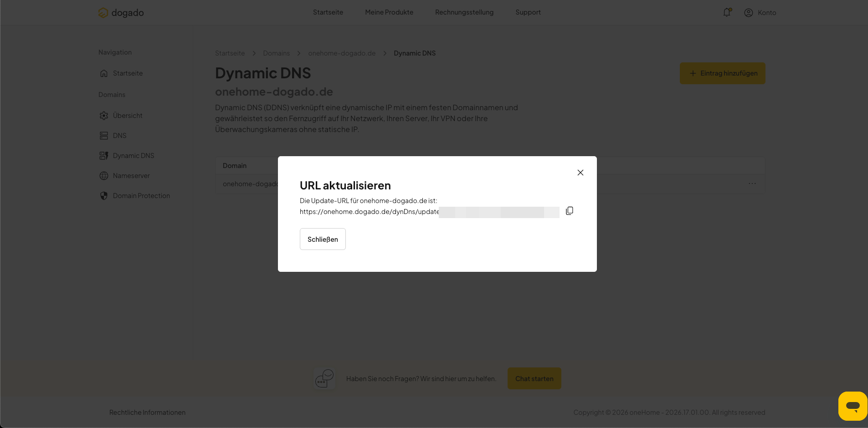
Task: Copy the update URL with clipboard icon
Action: [x=570, y=211]
